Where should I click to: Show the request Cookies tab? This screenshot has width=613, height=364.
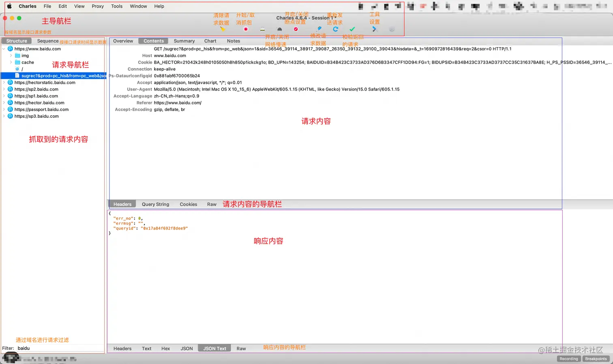tap(189, 204)
